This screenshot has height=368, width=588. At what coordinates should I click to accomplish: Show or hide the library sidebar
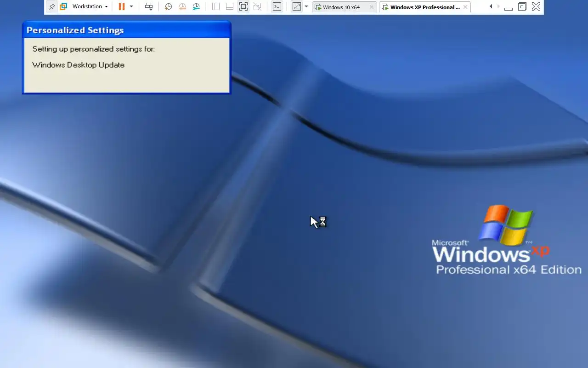(216, 7)
